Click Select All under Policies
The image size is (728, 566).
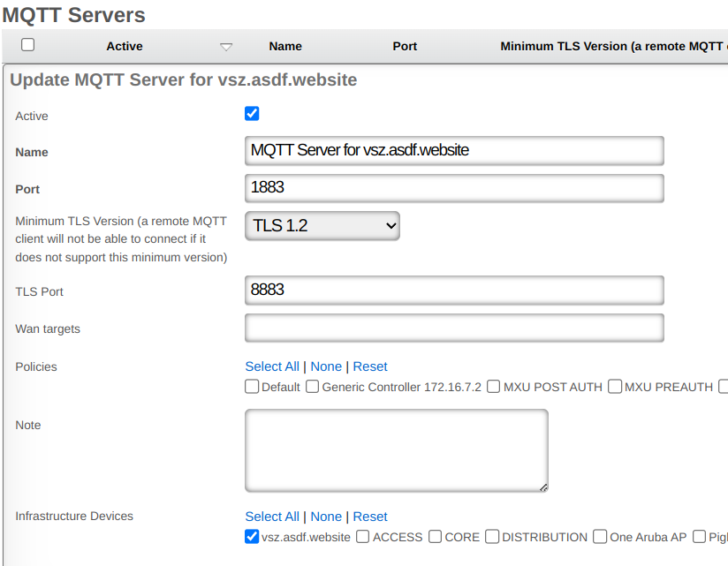272,366
